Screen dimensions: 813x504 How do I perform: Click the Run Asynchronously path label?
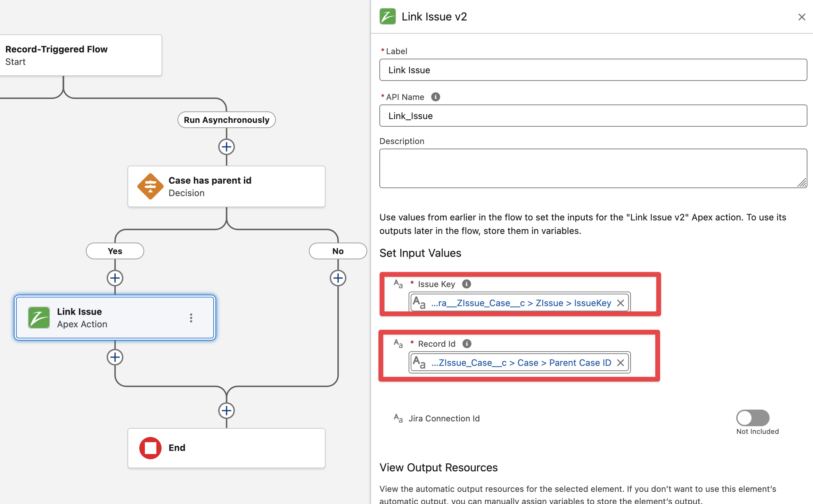pos(227,120)
